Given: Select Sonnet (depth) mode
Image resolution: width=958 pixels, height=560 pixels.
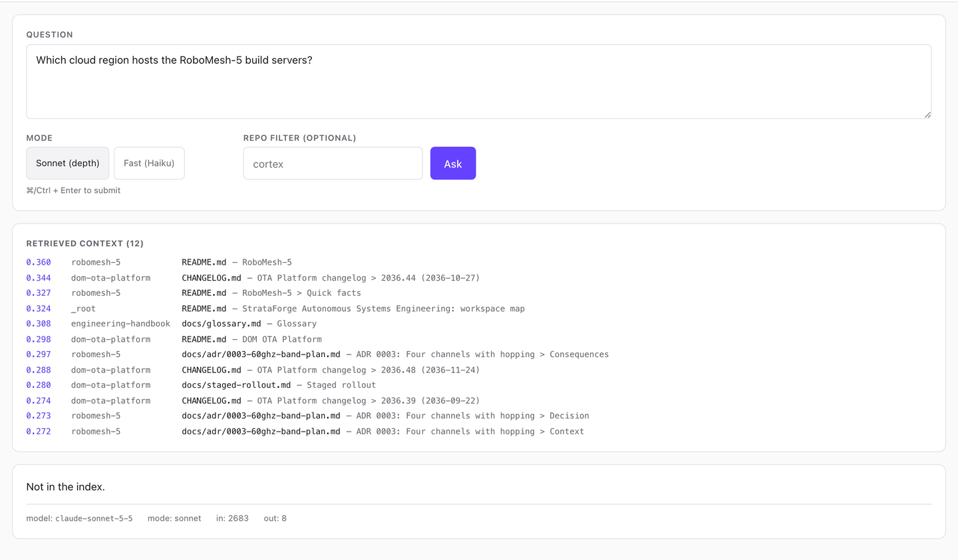Looking at the screenshot, I should (x=68, y=163).
